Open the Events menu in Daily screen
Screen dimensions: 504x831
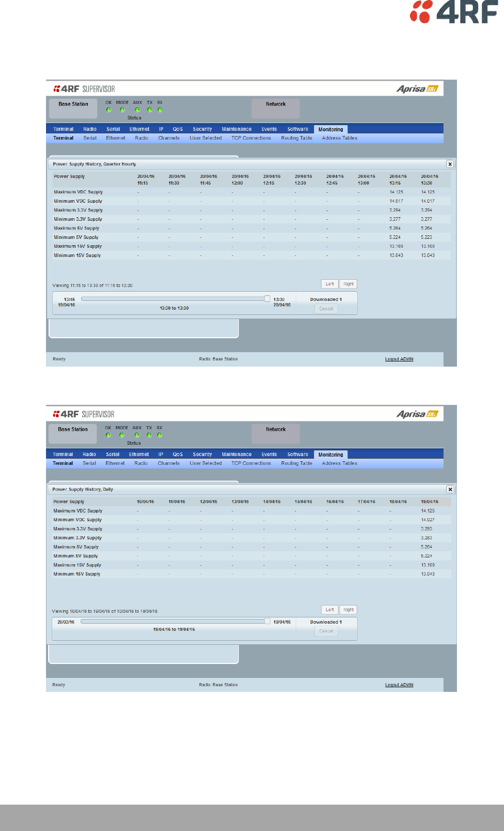[x=269, y=455]
